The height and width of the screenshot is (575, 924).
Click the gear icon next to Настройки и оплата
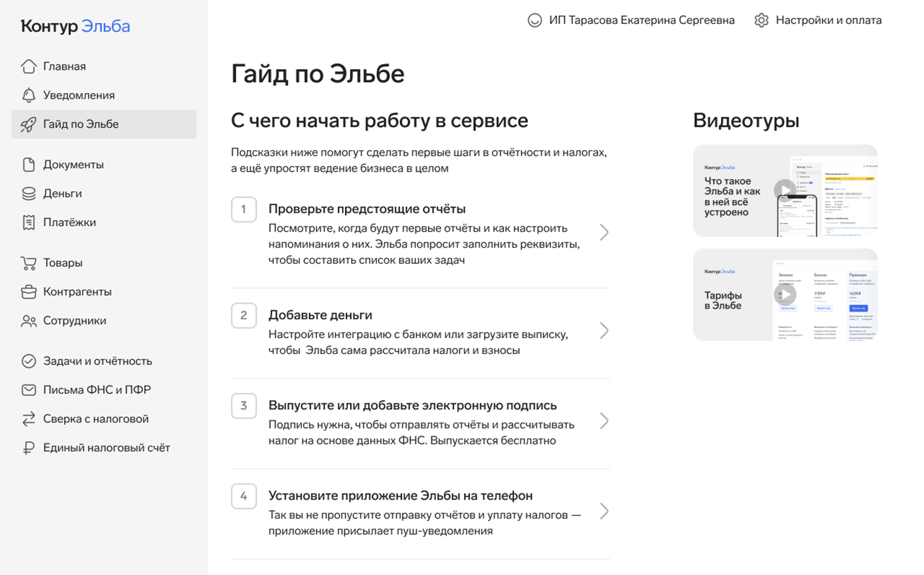pos(761,20)
